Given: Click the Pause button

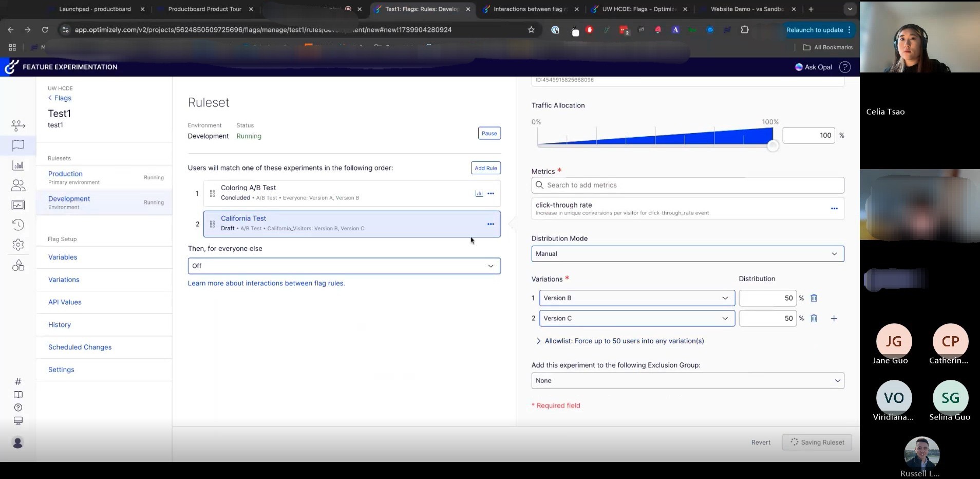Looking at the screenshot, I should [489, 133].
